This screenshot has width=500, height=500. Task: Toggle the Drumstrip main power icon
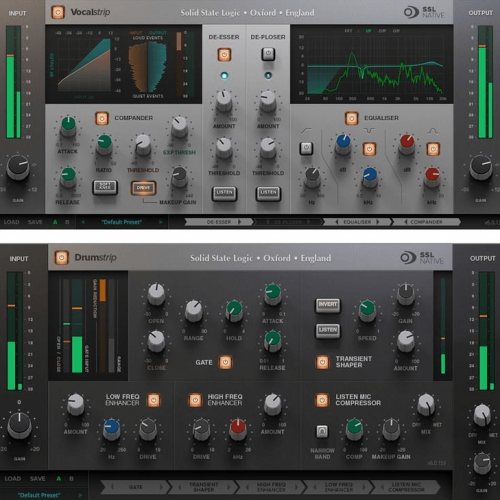tap(61, 257)
